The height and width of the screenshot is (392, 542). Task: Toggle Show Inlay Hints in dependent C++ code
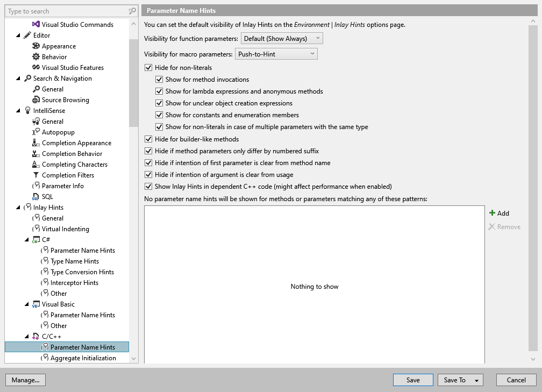tap(148, 186)
